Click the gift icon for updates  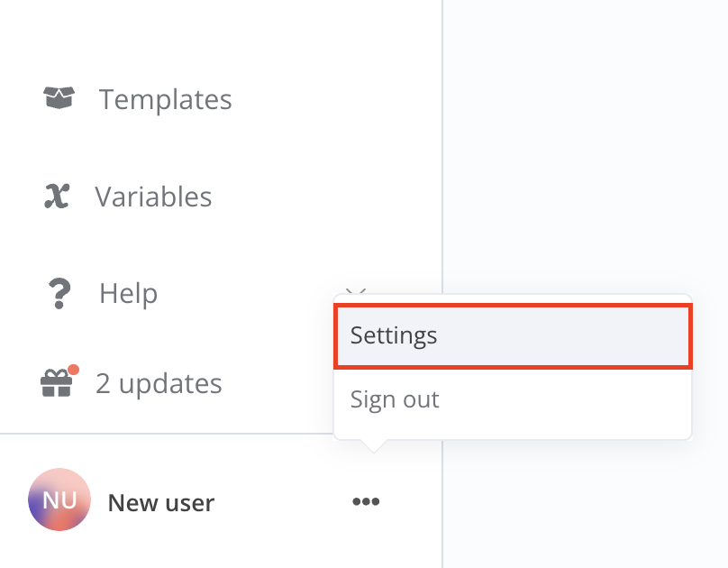(56, 383)
